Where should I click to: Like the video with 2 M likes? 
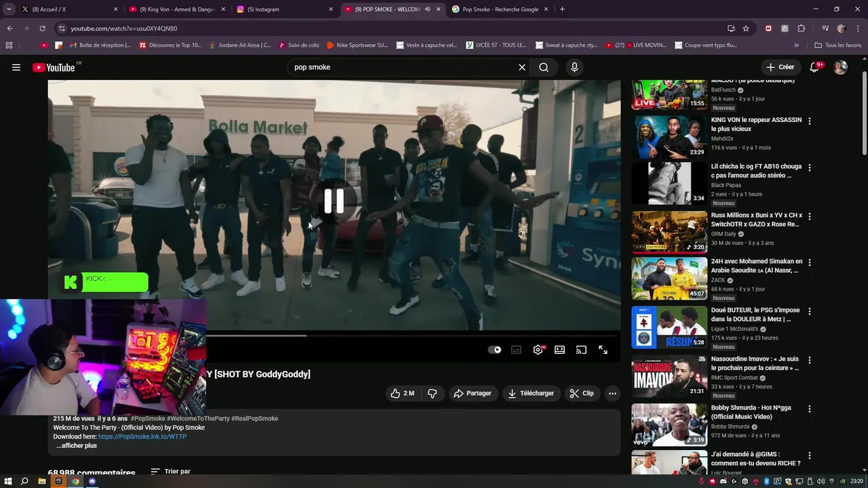(x=402, y=393)
